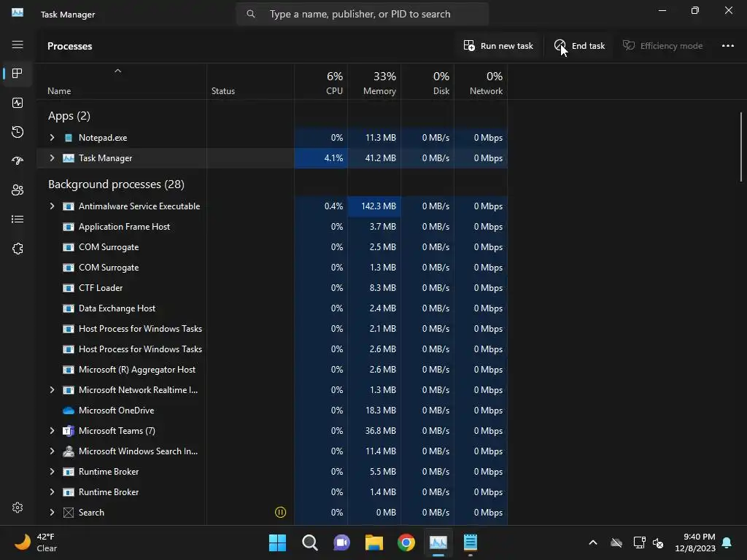Open Task Manager settings gear
This screenshot has width=747, height=560.
click(x=18, y=507)
